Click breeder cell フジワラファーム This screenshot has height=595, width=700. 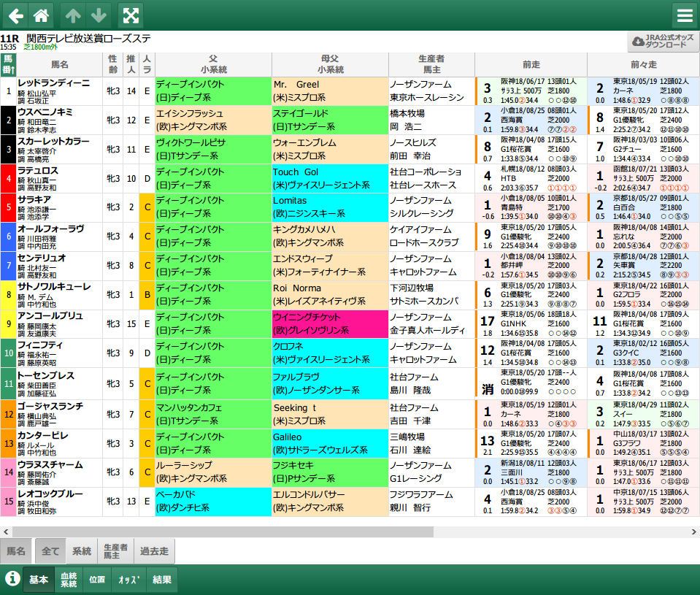coord(431,502)
